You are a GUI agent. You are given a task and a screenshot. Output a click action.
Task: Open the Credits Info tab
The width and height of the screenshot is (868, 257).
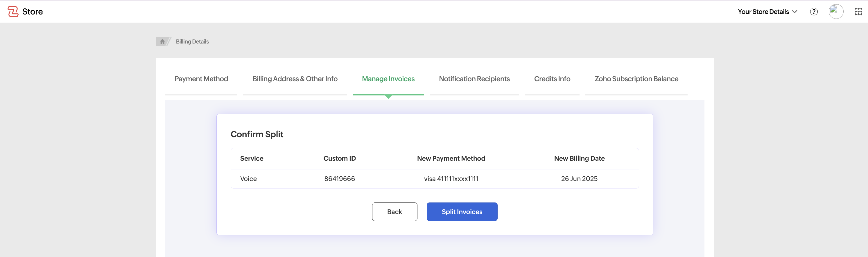552,79
